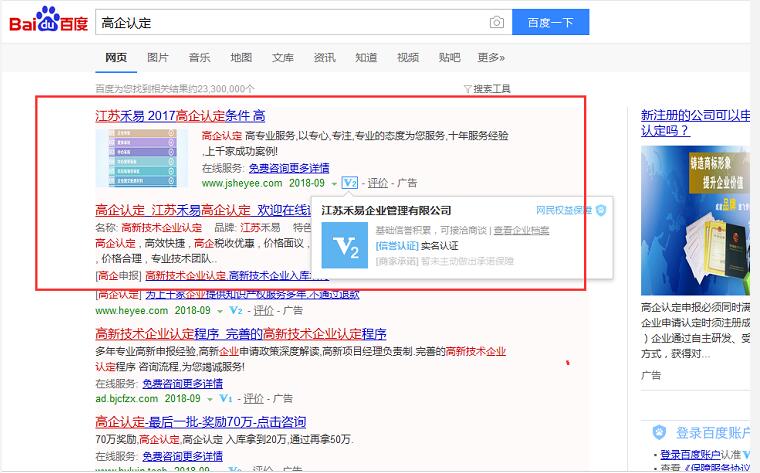Expand the arrow after jsheyee.com 2018-09
This screenshot has height=473, width=760.
(x=334, y=184)
